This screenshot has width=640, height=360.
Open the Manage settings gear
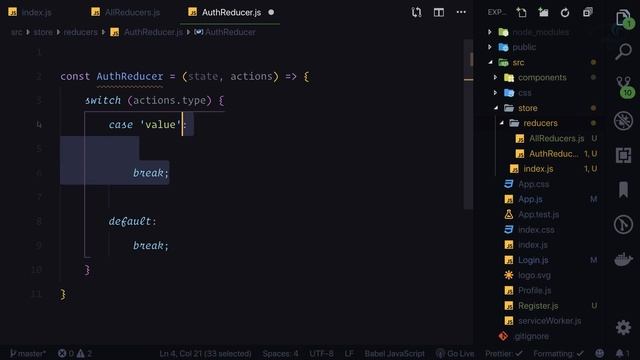pos(623,327)
